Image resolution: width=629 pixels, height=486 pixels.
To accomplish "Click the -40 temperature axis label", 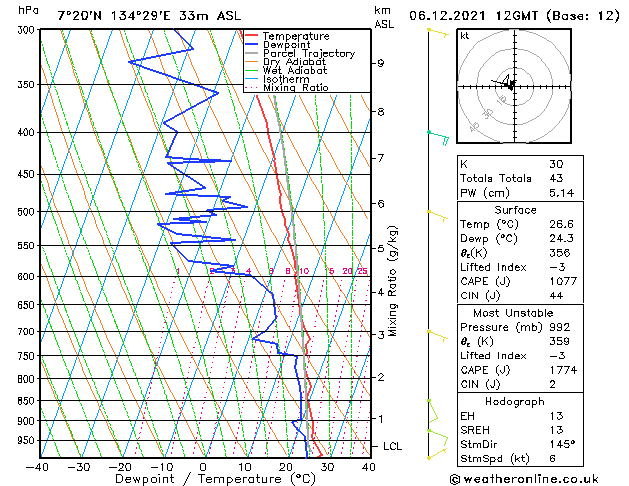I will 37,467.
